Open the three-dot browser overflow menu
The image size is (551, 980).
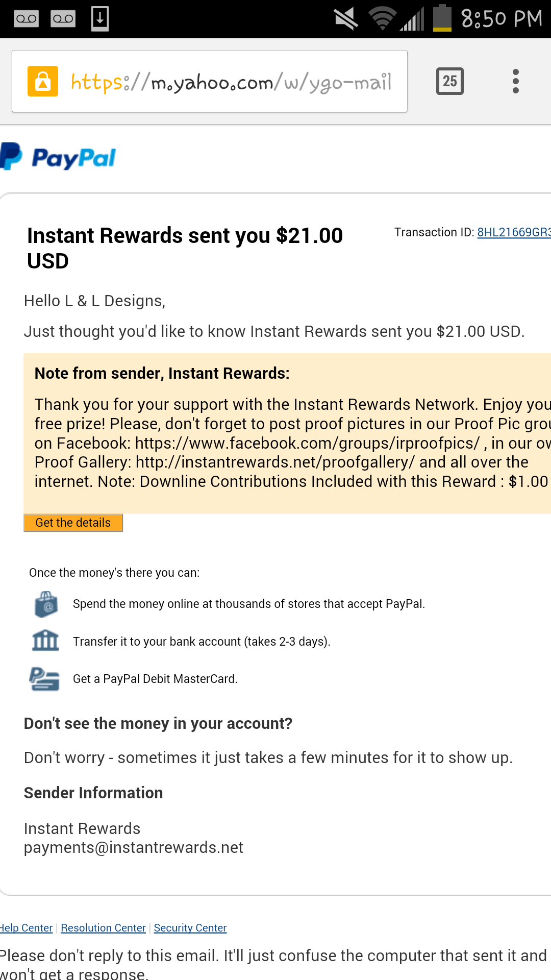point(516,81)
